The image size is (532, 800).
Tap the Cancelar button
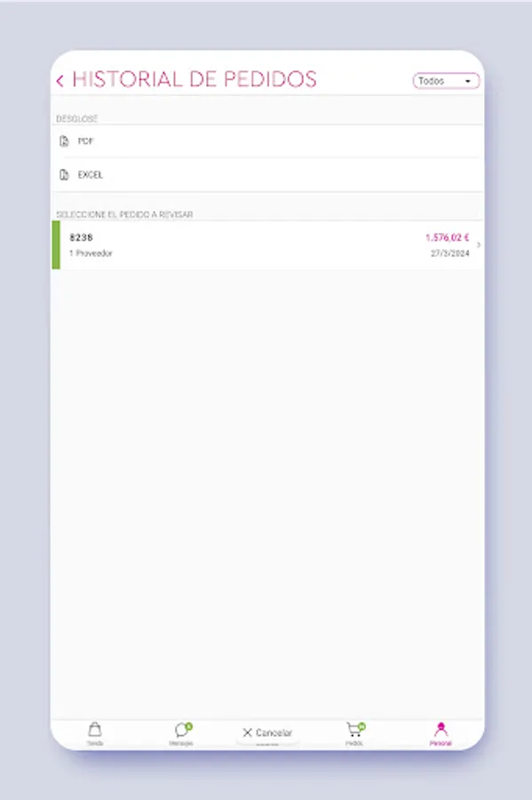(267, 732)
